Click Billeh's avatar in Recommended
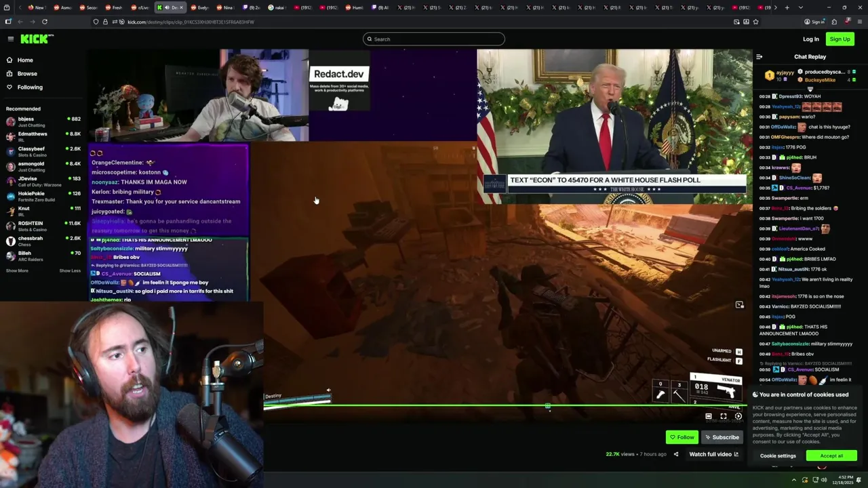This screenshot has width=868, height=488. (10, 256)
